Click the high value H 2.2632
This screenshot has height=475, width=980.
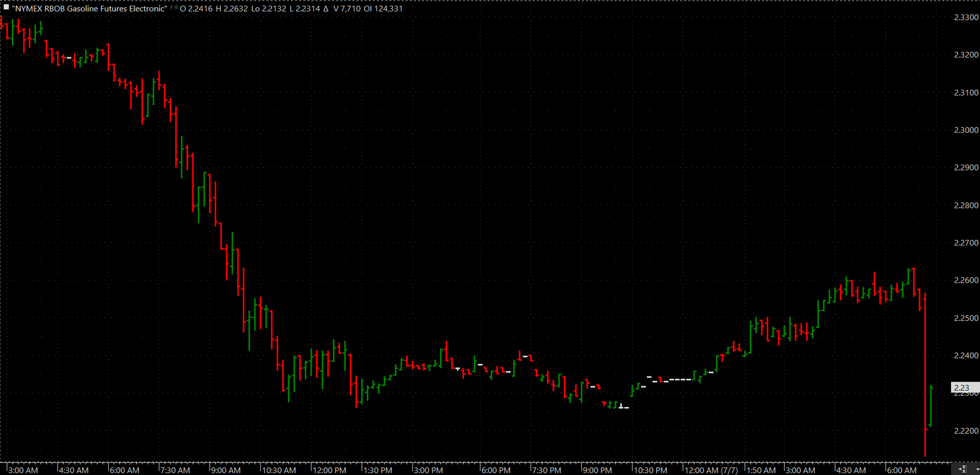point(232,8)
